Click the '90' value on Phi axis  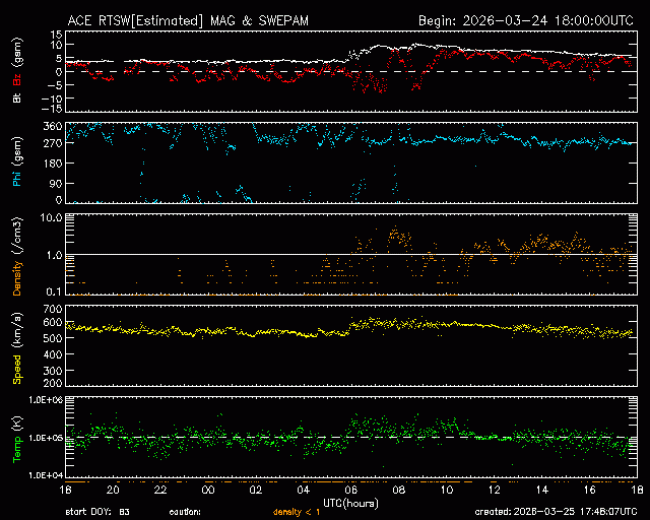[56, 183]
